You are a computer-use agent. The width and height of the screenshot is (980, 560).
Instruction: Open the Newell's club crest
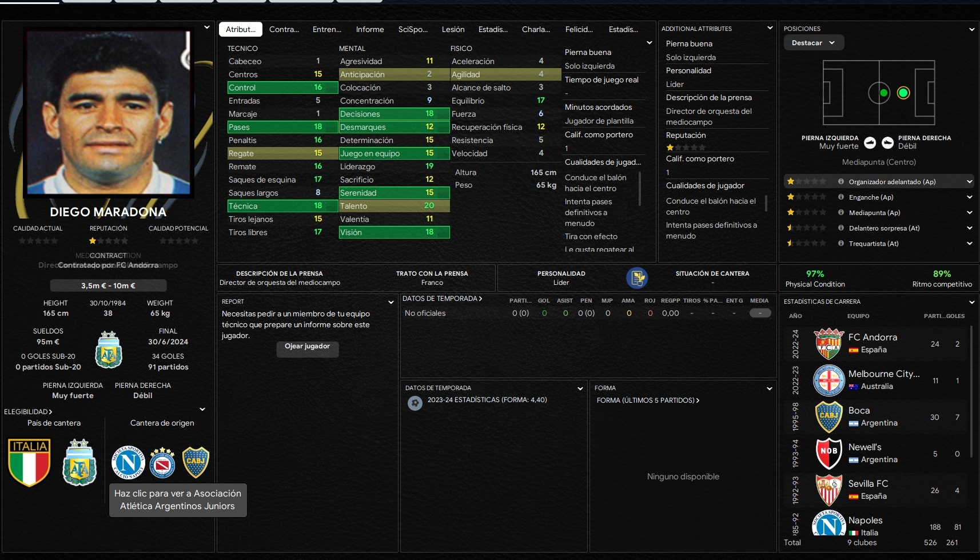[828, 454]
